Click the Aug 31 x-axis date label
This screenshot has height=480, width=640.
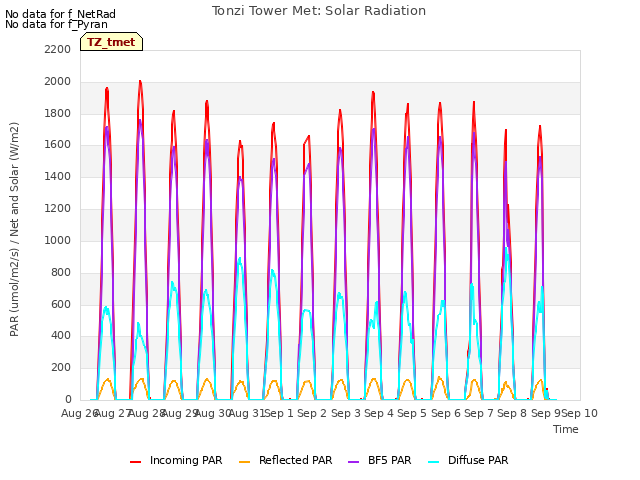pos(247,413)
